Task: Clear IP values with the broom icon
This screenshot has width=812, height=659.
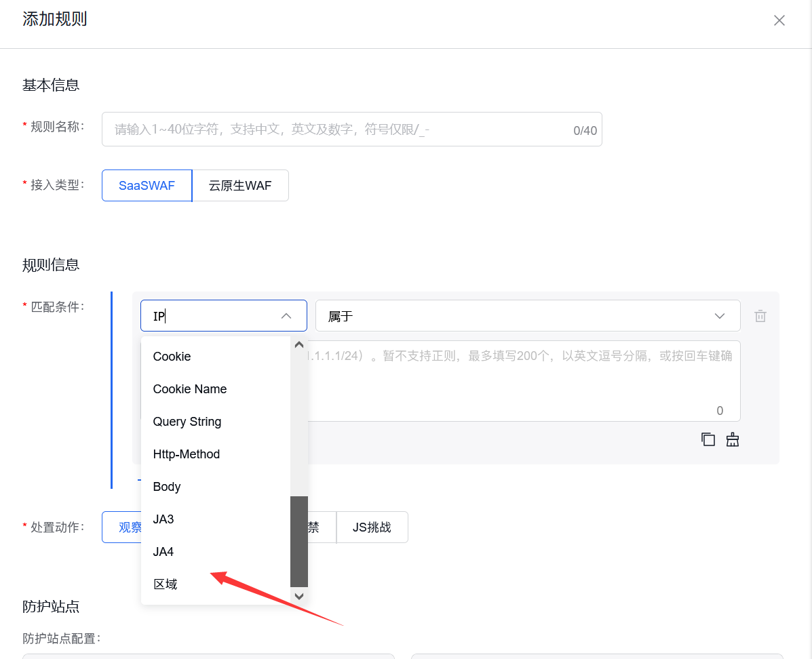Action: 733,439
